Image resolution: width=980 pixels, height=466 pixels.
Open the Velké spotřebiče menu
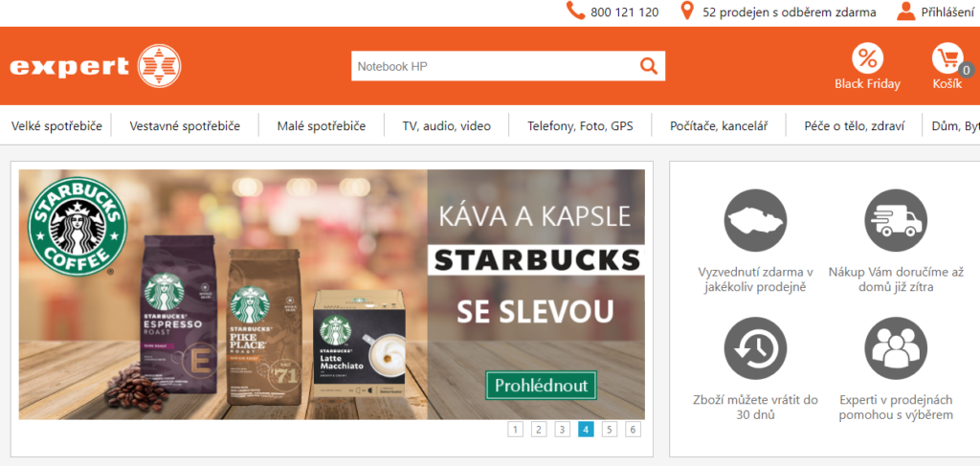click(56, 125)
